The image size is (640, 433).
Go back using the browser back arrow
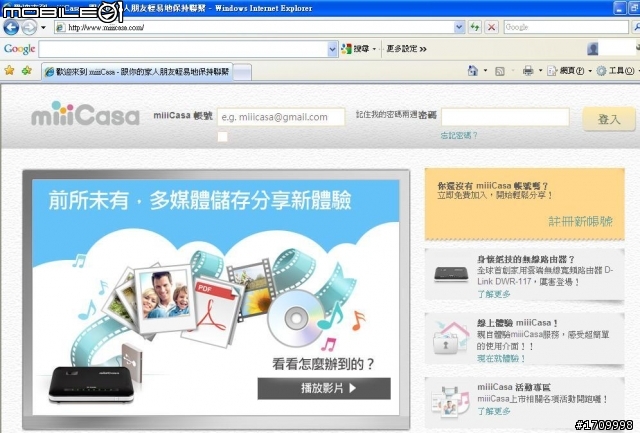point(11,27)
